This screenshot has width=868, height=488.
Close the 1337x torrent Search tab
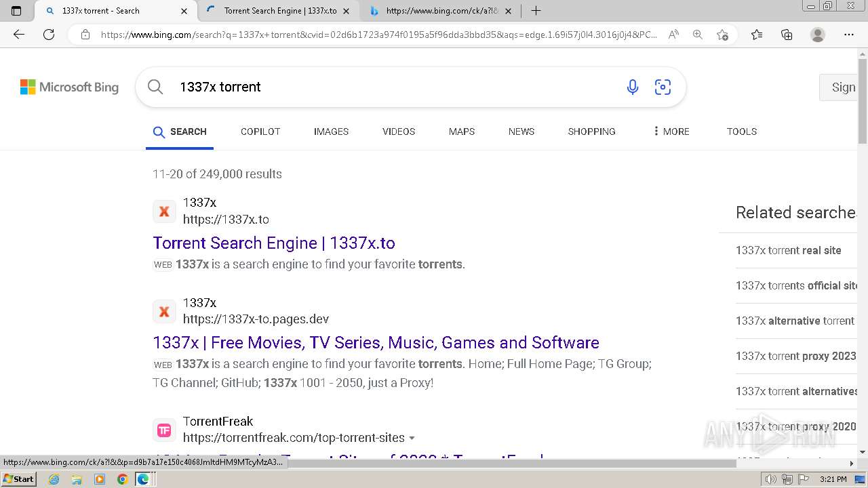pos(184,11)
